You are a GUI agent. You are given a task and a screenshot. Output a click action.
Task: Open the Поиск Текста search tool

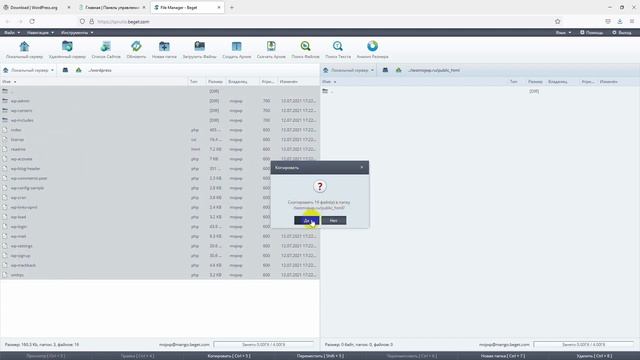pyautogui.click(x=338, y=47)
